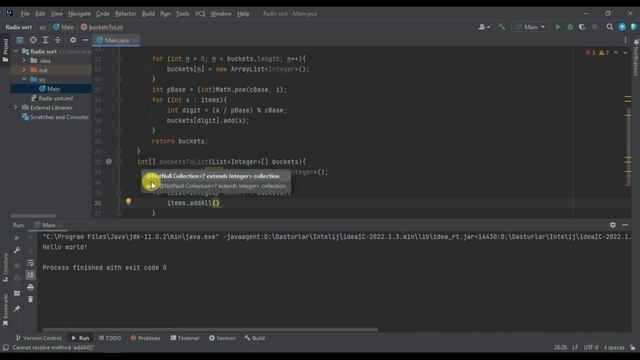Open the Run panel settings gear
640x360 pixels.
click(x=613, y=225)
